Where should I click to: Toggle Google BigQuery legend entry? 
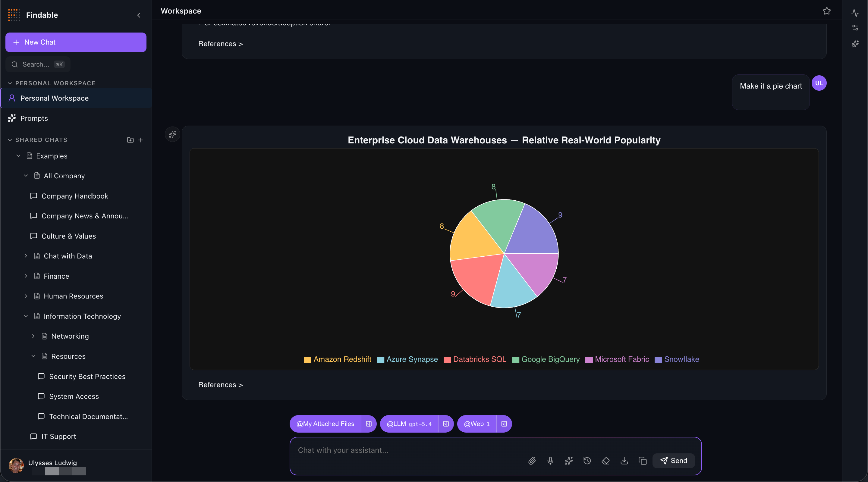pos(546,359)
